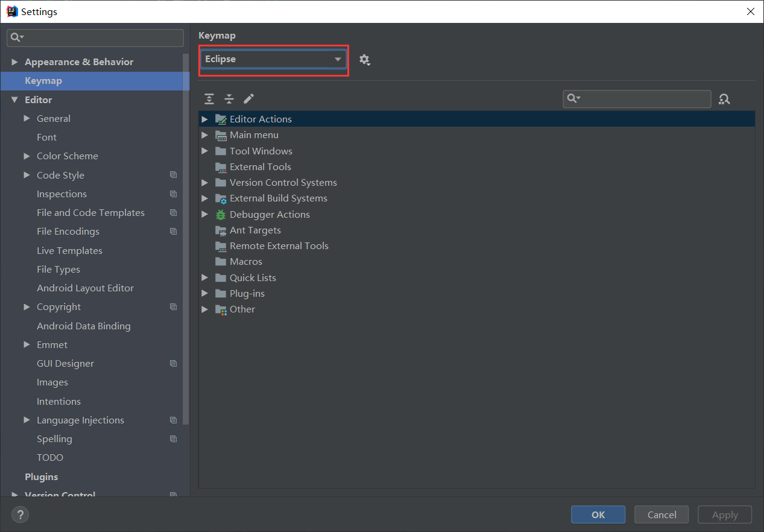Click the Cancel button

[662, 515]
